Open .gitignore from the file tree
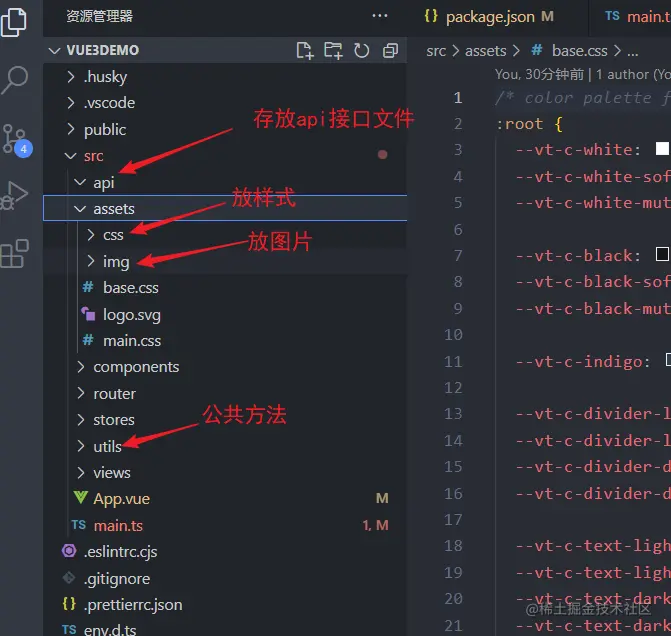Image resolution: width=671 pixels, height=636 pixels. 117,579
